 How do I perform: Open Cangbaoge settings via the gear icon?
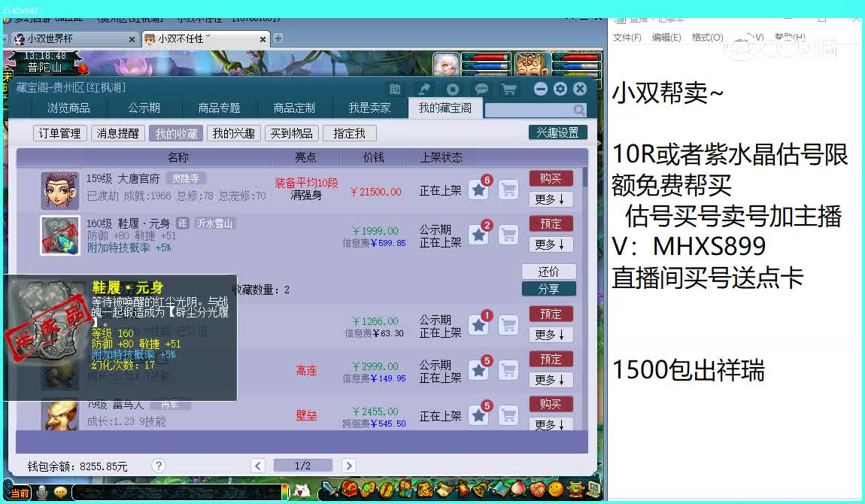(x=560, y=88)
